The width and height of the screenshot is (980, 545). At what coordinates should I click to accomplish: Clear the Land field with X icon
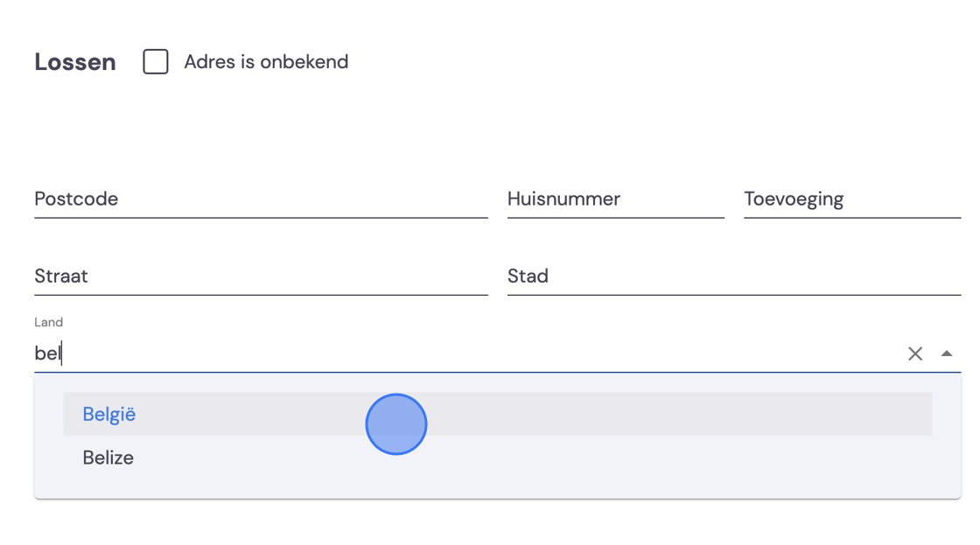point(915,353)
